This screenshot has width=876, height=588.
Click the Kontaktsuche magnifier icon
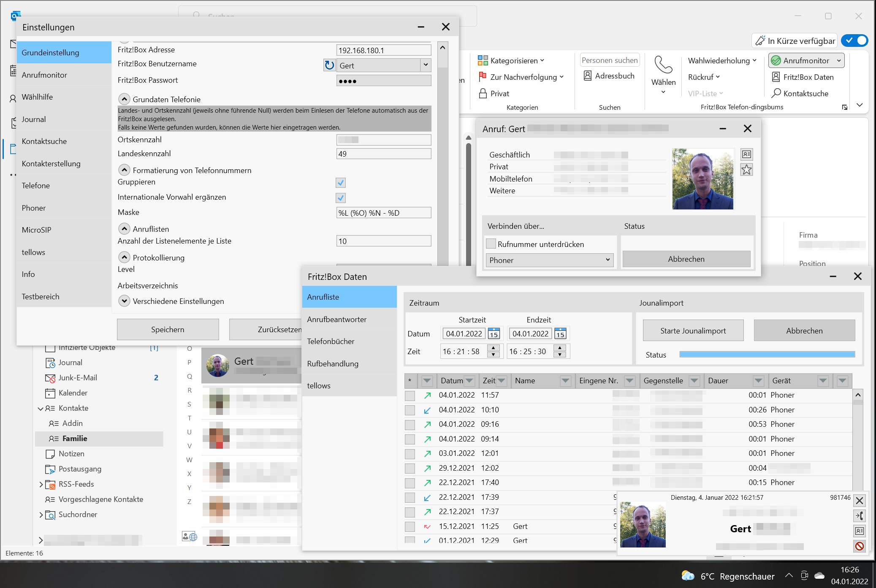pyautogui.click(x=776, y=93)
